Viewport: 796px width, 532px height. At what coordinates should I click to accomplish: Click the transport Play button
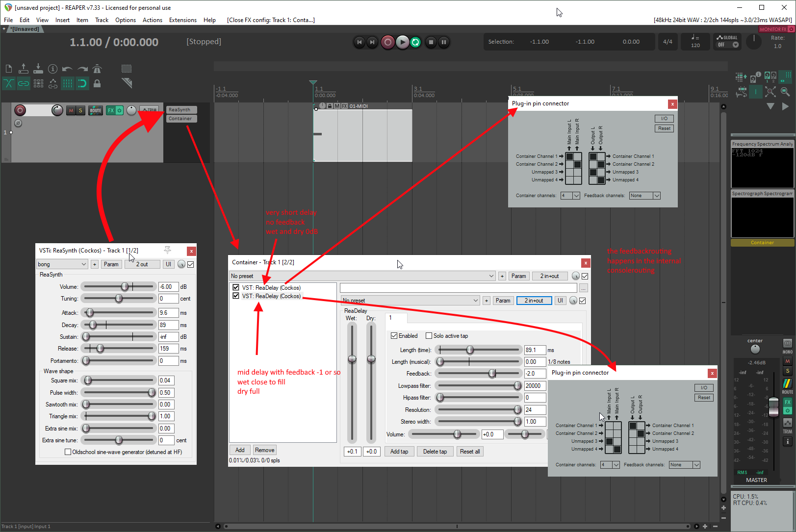[x=402, y=42]
